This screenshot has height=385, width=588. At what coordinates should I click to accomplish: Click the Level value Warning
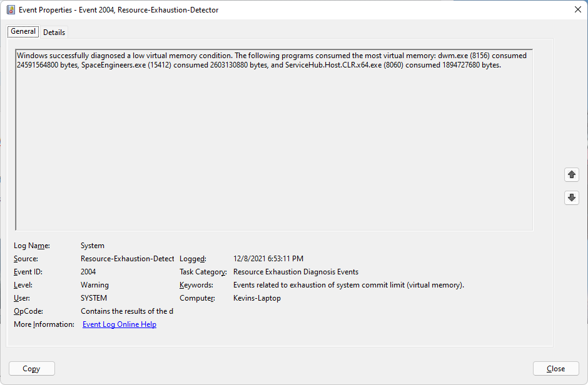point(94,285)
